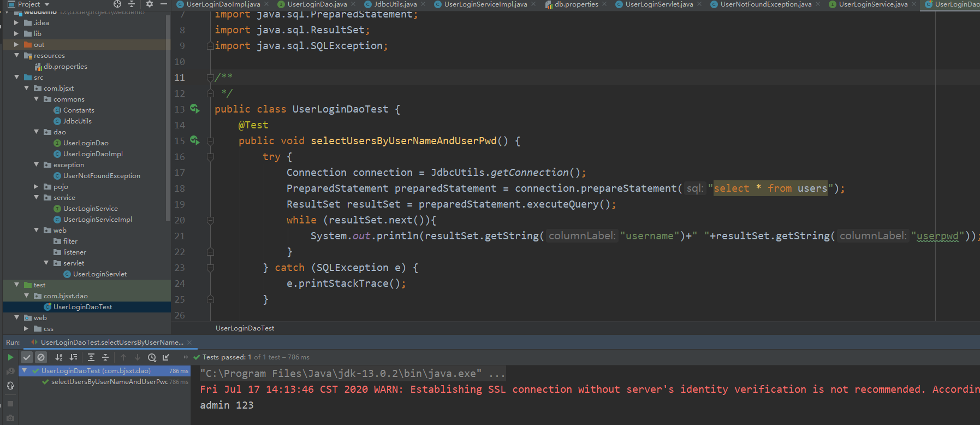The height and width of the screenshot is (425, 980).
Task: Expand the .idea folder
Action: point(16,23)
